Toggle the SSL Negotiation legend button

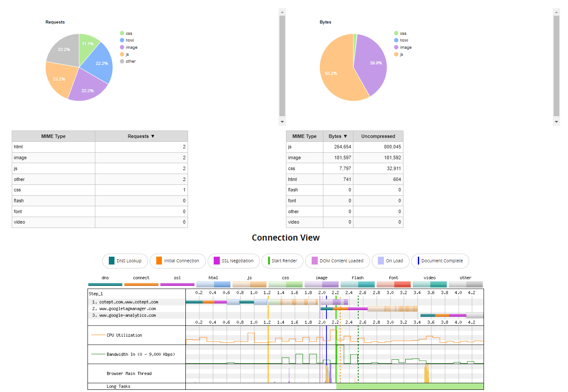pyautogui.click(x=233, y=261)
